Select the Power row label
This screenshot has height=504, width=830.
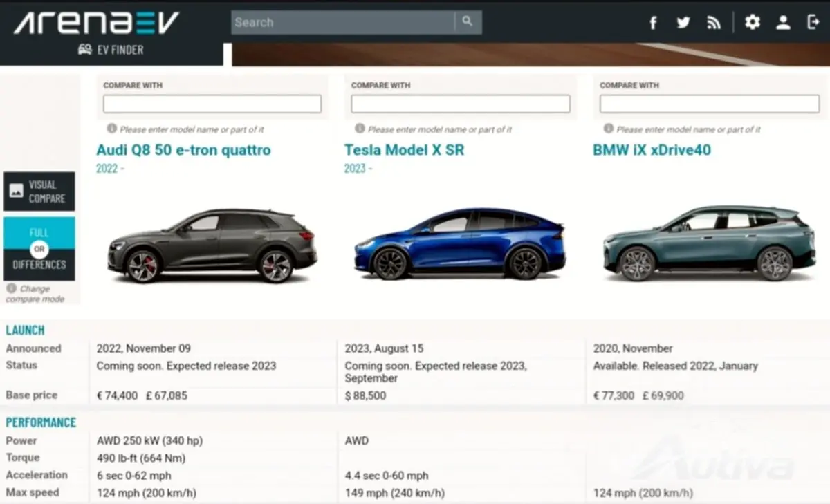[x=21, y=440]
